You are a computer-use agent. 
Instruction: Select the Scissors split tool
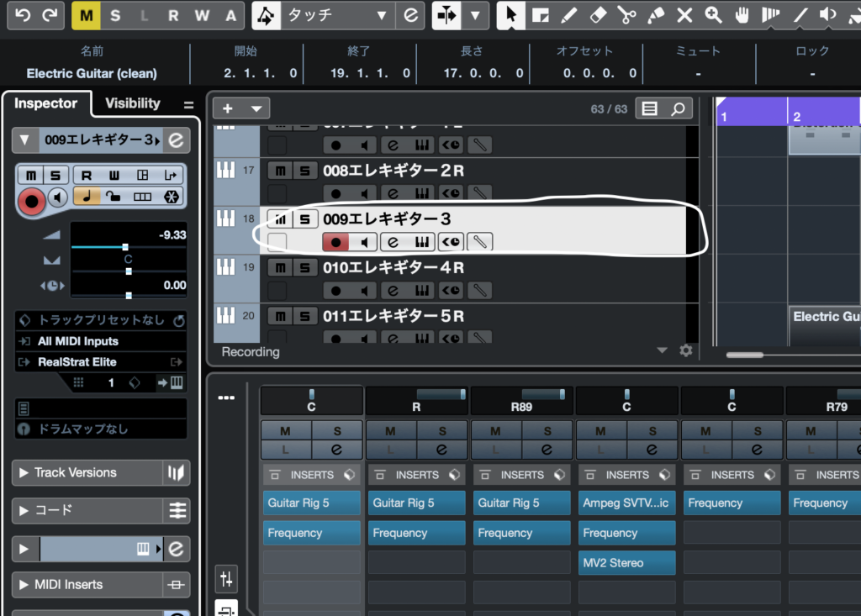[x=626, y=15]
